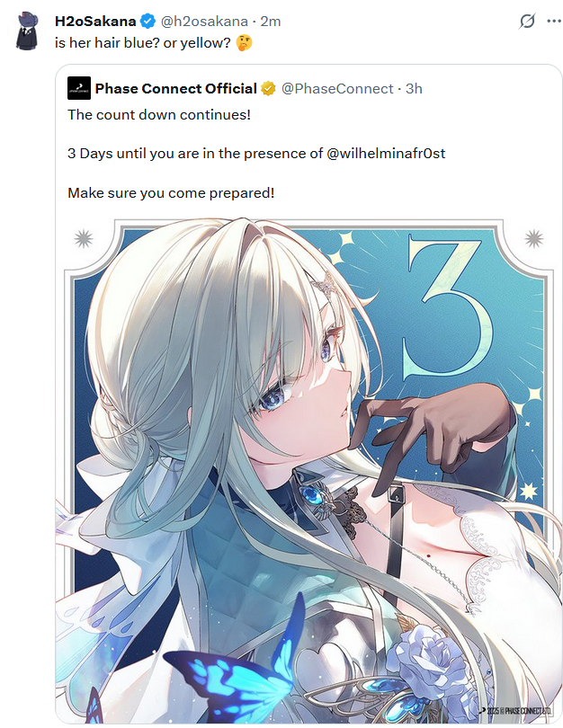The image size is (563, 728).
Task: Open the @wilhelminafr0st mention
Action: [386, 153]
